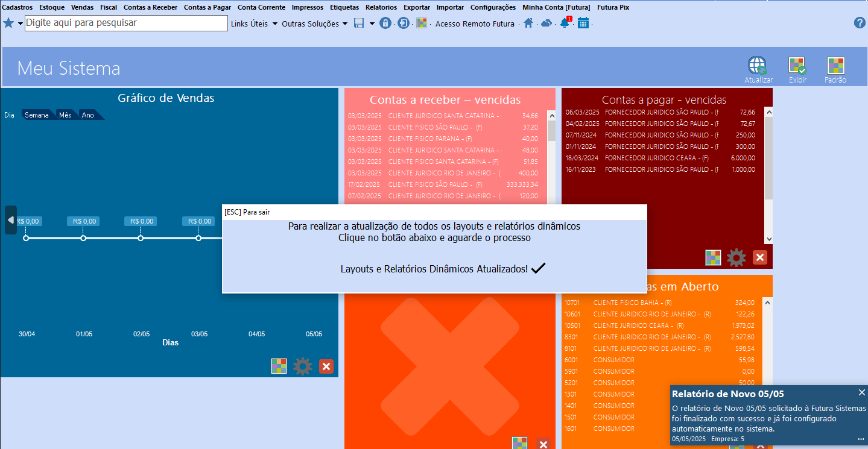This screenshot has height=449, width=868.
Task: Open the Futura Pix menu
Action: tap(613, 7)
